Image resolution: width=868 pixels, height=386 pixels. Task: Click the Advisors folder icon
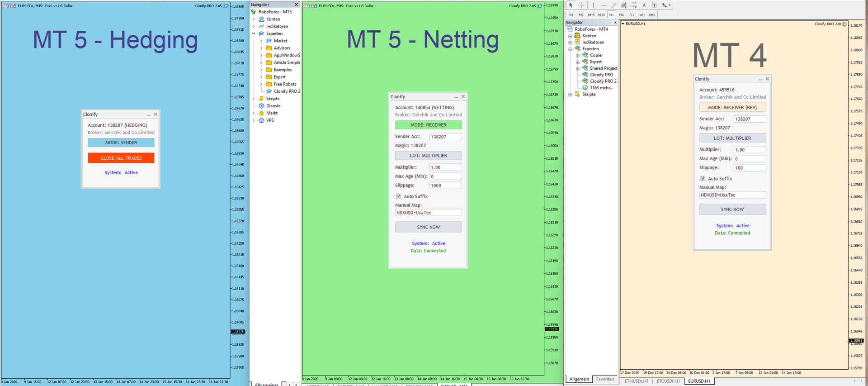pos(269,48)
